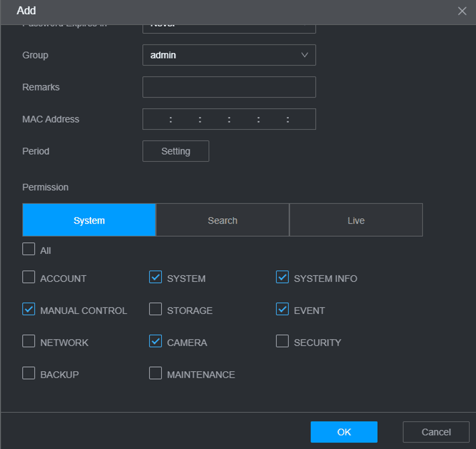Click the Remarks field label
476x449 pixels.
(x=41, y=87)
